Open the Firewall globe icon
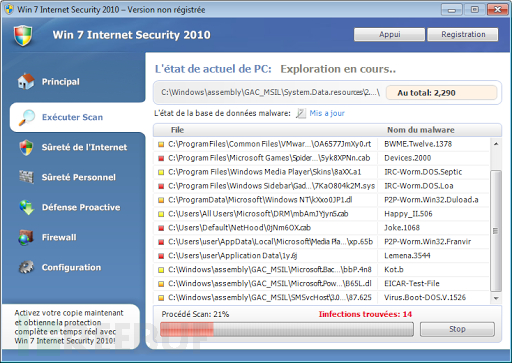Image resolution: width=512 pixels, height=363 pixels. tap(26, 237)
